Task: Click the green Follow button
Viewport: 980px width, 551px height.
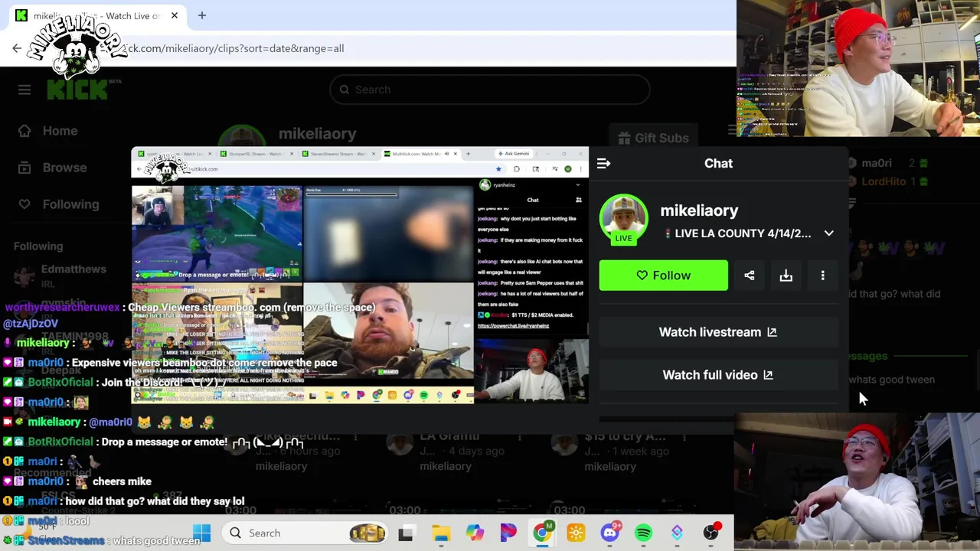Action: click(664, 275)
